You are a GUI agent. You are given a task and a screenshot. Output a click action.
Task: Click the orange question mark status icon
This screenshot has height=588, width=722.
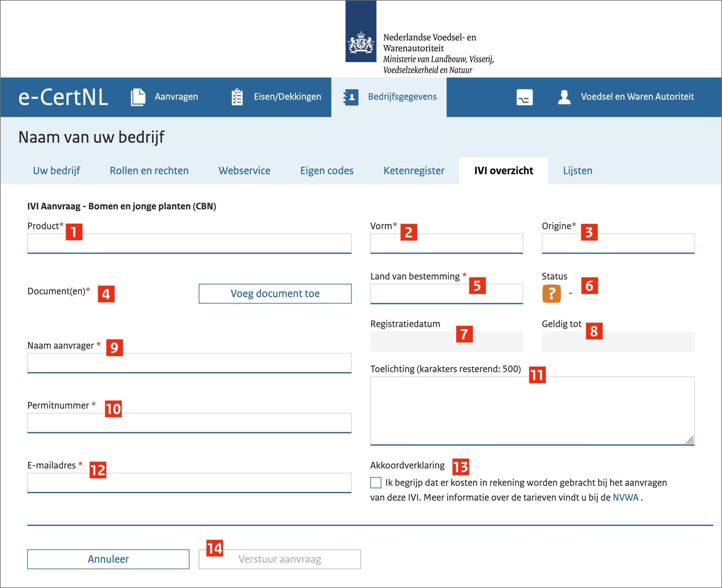[551, 293]
